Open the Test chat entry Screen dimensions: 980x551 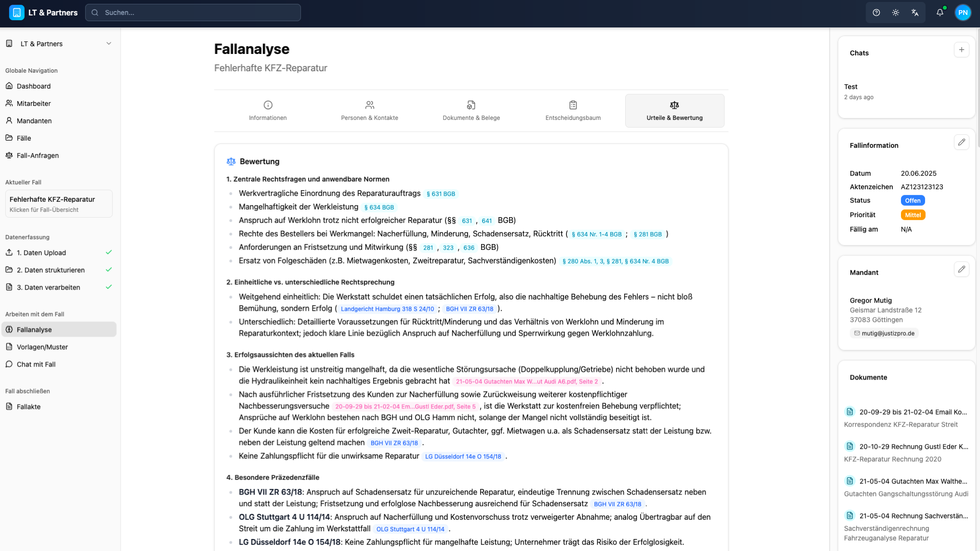(850, 87)
